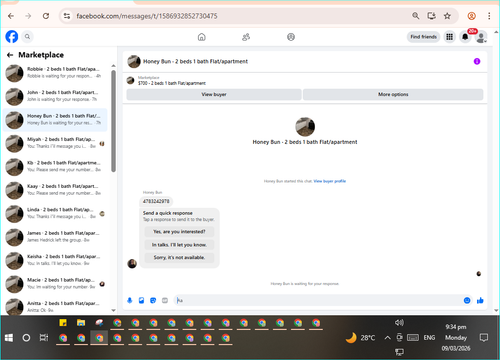This screenshot has width=500, height=360.
Task: Open File Explorer from taskbar
Action: click(81, 323)
